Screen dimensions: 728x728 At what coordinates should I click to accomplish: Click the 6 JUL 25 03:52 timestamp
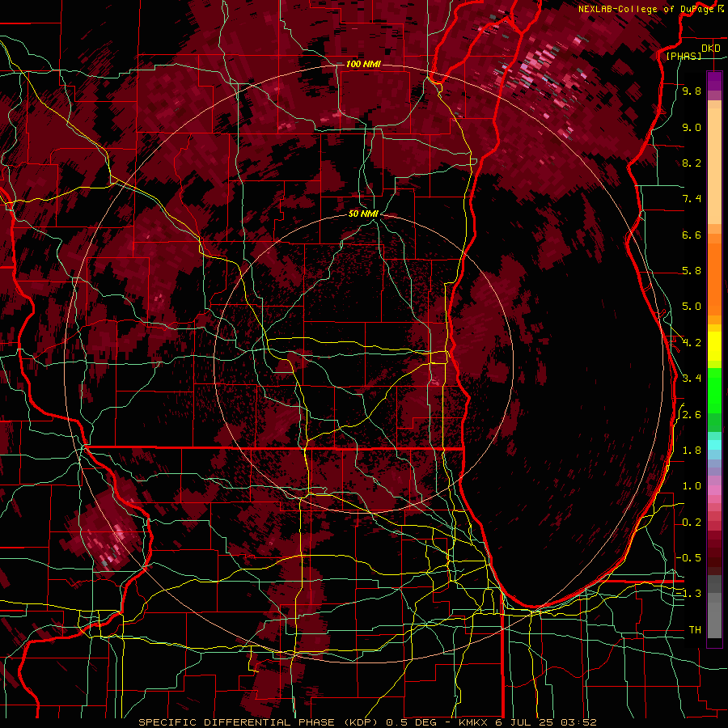[548, 722]
